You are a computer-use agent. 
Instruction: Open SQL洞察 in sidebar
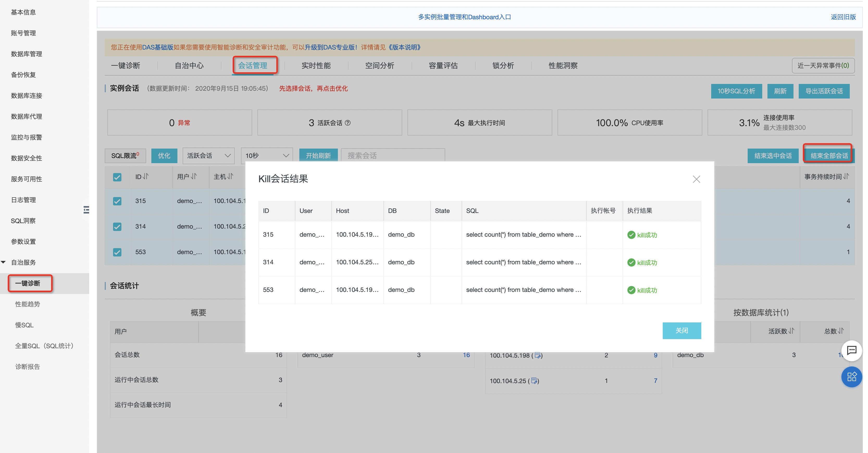pyautogui.click(x=23, y=221)
